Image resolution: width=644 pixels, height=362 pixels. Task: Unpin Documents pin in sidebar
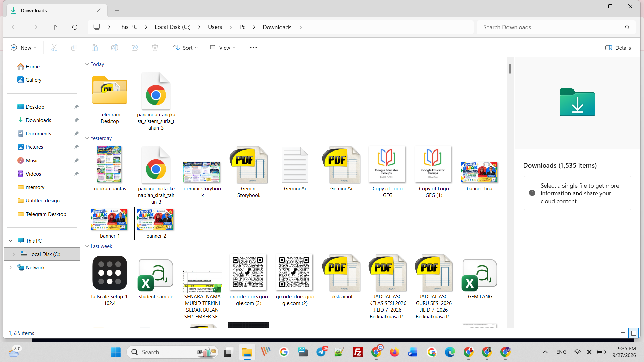point(76,133)
